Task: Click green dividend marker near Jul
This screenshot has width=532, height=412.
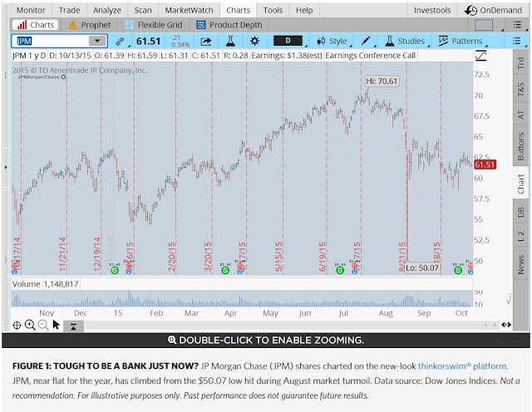Action: 340,270
